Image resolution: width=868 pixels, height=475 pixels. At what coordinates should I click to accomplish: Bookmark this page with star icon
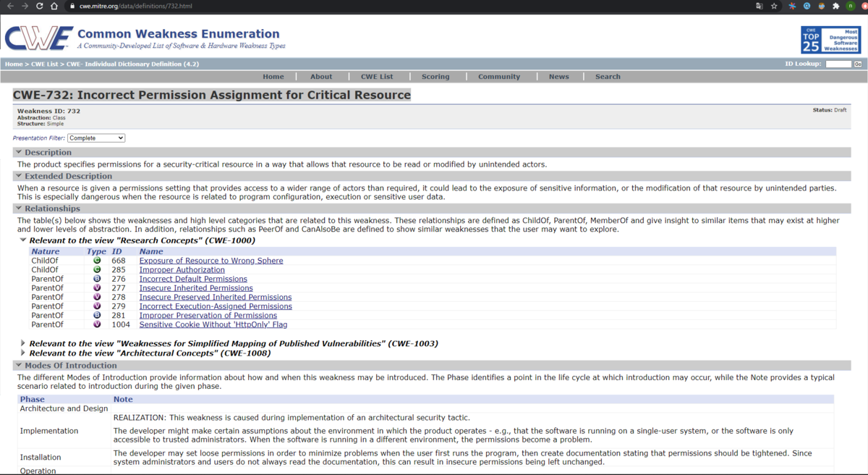(x=774, y=6)
